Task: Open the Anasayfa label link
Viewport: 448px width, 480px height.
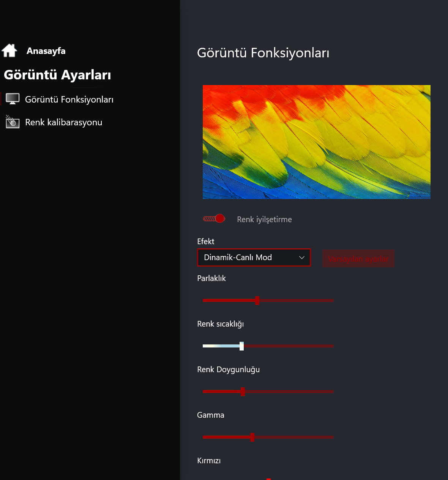Action: 46,51
